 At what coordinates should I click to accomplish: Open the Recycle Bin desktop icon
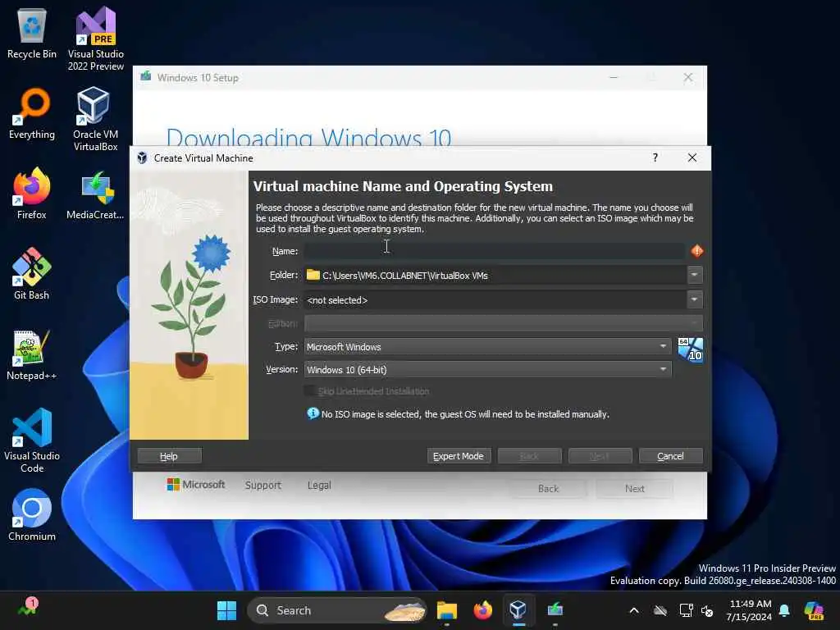click(x=32, y=34)
